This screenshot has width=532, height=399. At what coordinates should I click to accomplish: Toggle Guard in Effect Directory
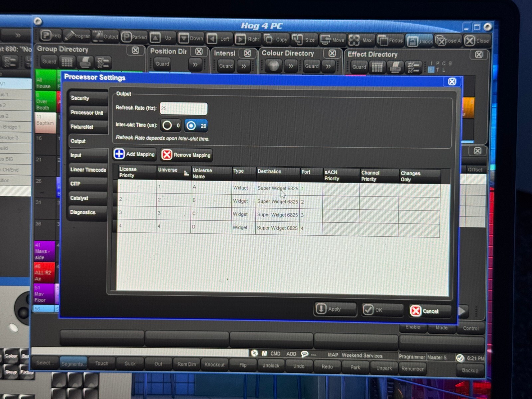(x=359, y=67)
